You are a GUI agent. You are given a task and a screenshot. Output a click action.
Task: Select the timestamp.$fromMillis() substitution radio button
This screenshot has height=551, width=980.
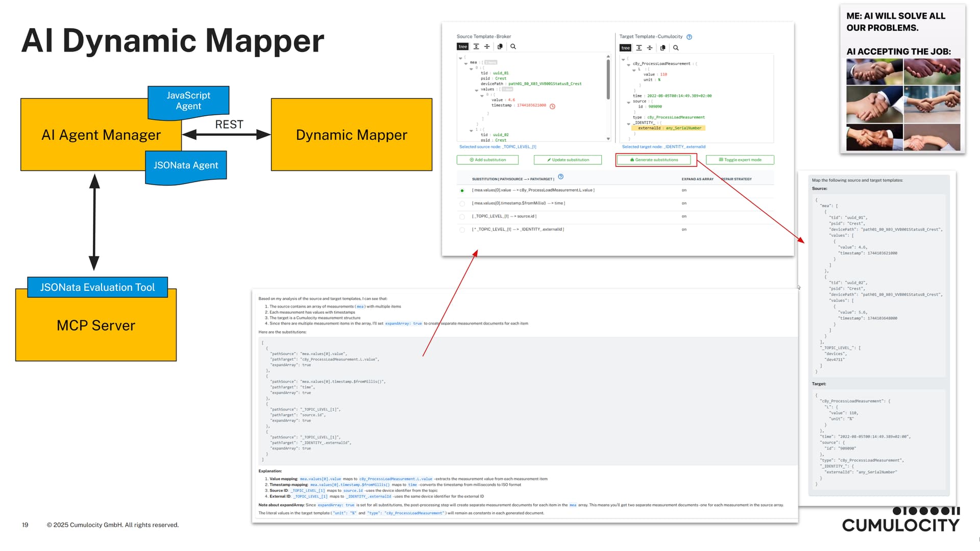[x=462, y=204]
